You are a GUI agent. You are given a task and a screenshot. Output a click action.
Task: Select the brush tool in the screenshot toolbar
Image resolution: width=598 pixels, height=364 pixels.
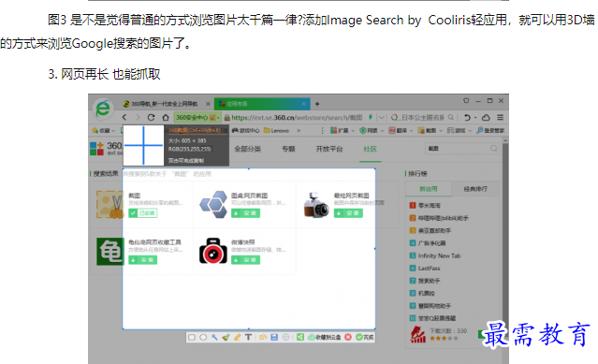pyautogui.click(x=226, y=337)
